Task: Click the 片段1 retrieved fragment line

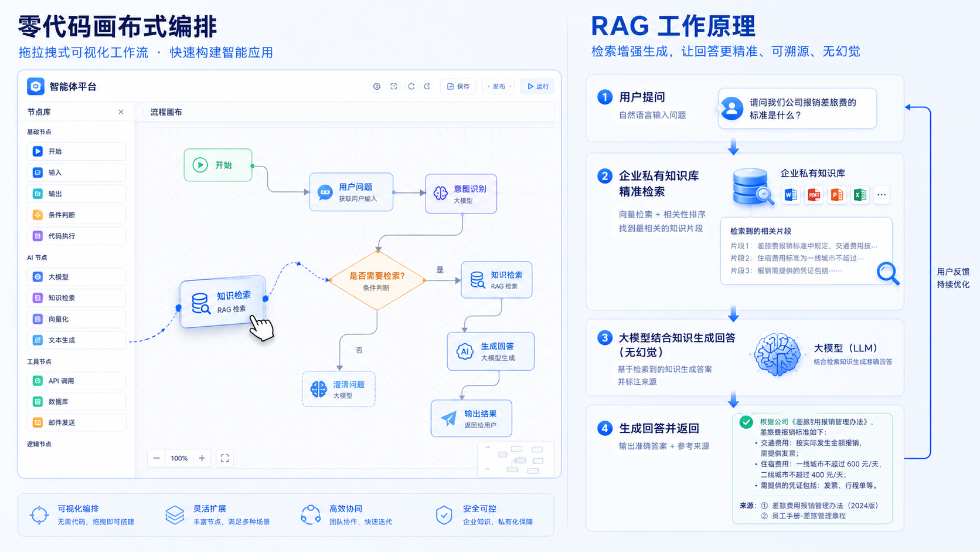Action: (x=804, y=246)
